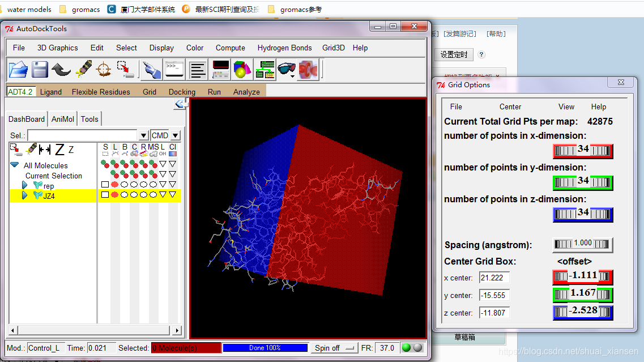Image resolution: width=644 pixels, height=362 pixels.
Task: Switch to the Tools tab
Action: pos(89,119)
